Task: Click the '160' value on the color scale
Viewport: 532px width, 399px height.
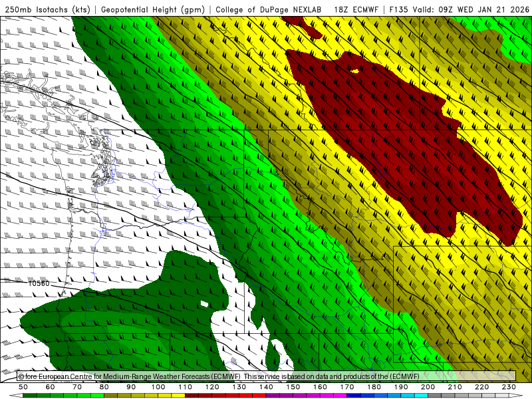Action: (x=320, y=387)
